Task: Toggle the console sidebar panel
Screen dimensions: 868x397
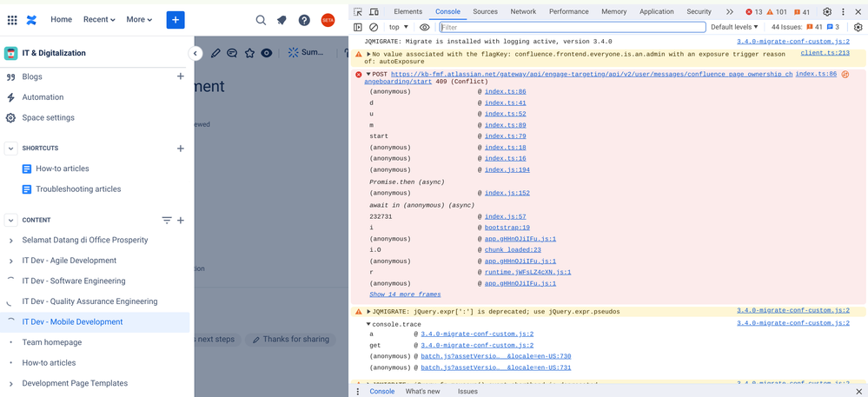Action: tap(358, 27)
